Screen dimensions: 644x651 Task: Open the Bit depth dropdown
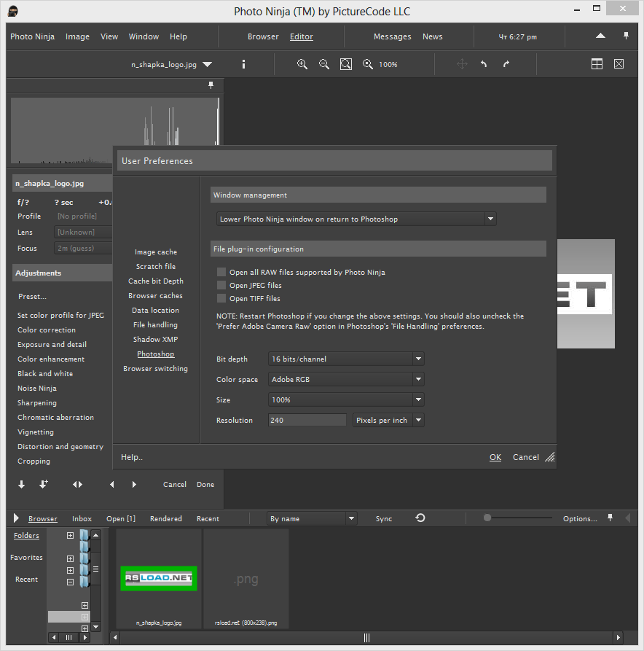346,359
